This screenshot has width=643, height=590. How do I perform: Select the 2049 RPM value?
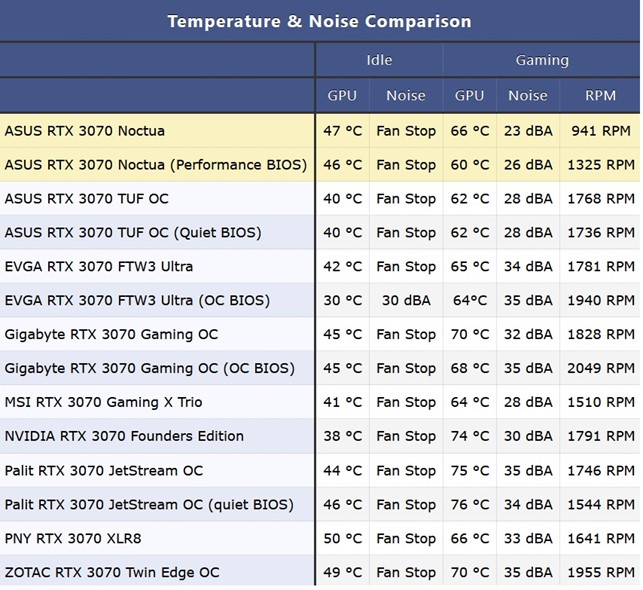click(601, 369)
